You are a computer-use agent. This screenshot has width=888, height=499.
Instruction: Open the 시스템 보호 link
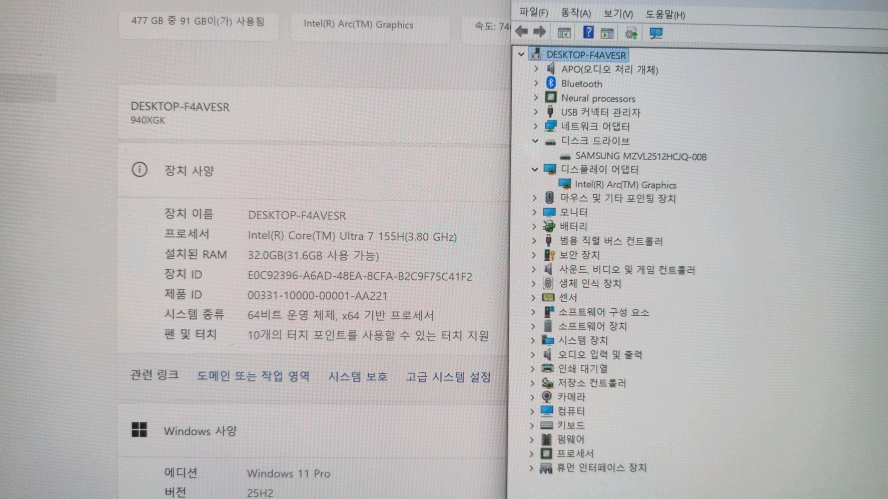point(358,377)
